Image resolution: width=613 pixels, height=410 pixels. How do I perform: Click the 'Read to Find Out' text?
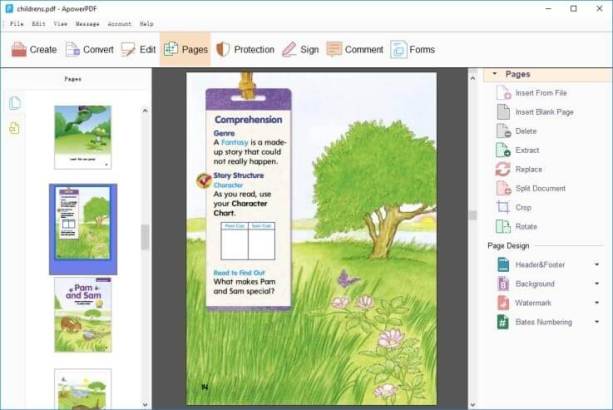click(239, 272)
